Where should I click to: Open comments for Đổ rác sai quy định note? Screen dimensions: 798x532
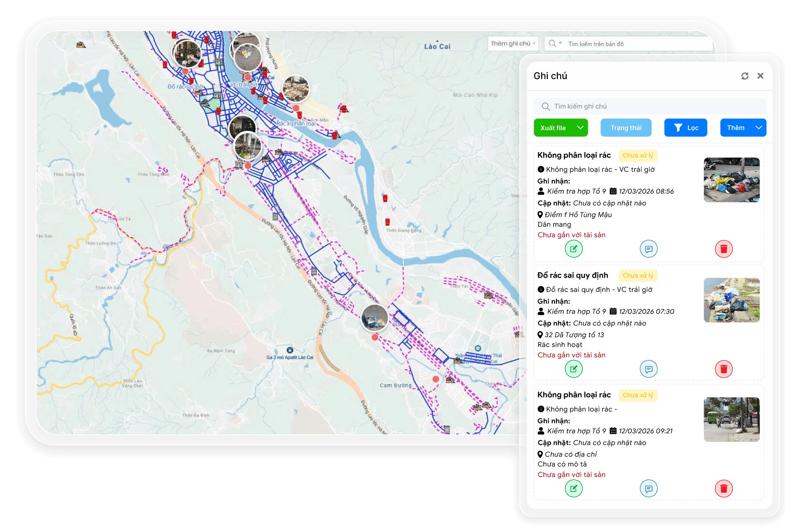648,369
